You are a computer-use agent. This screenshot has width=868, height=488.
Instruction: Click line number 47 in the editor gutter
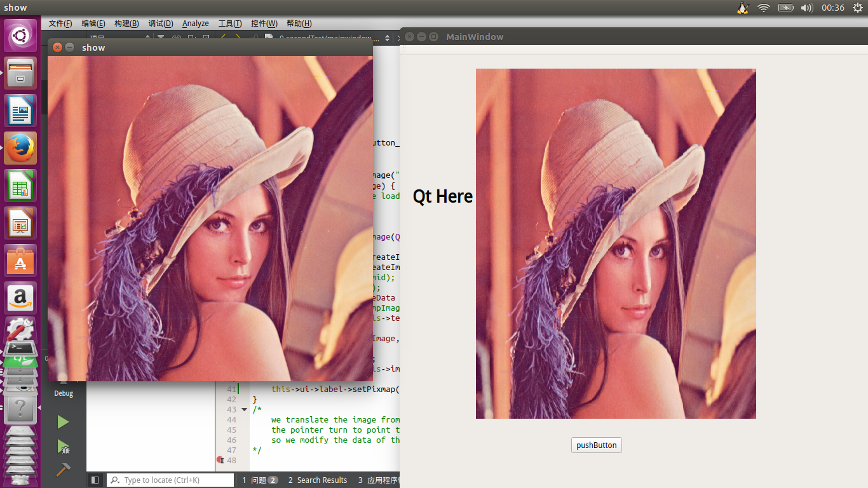tap(231, 450)
